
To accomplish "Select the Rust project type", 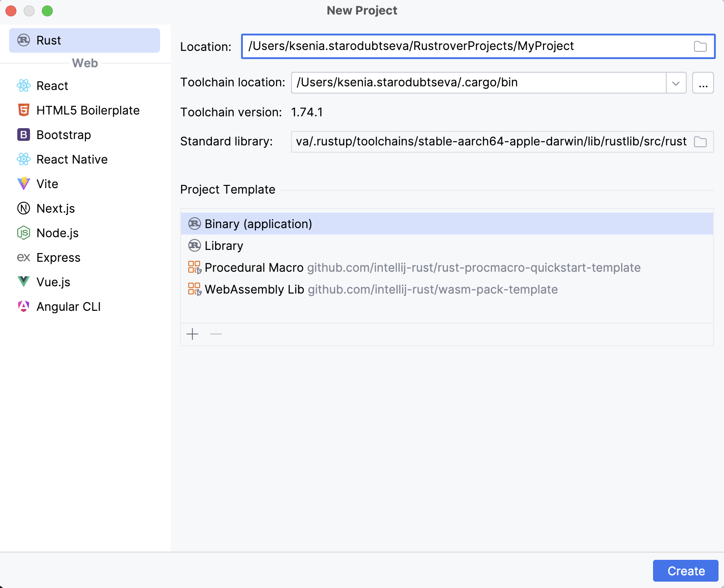I will pos(85,40).
